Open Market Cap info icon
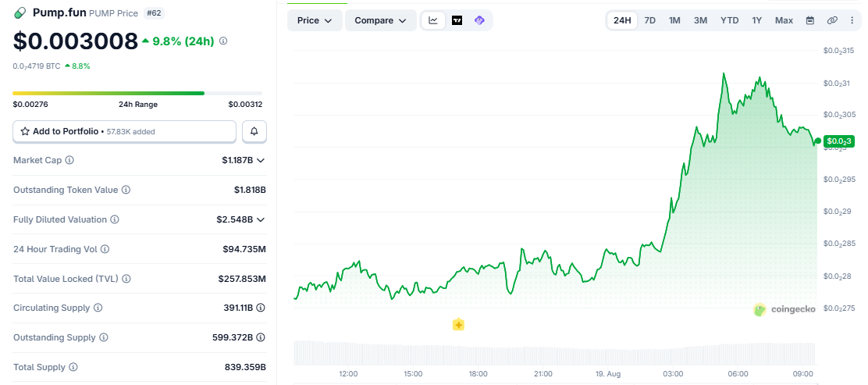Screen dimensions: 868x385 click(69, 160)
